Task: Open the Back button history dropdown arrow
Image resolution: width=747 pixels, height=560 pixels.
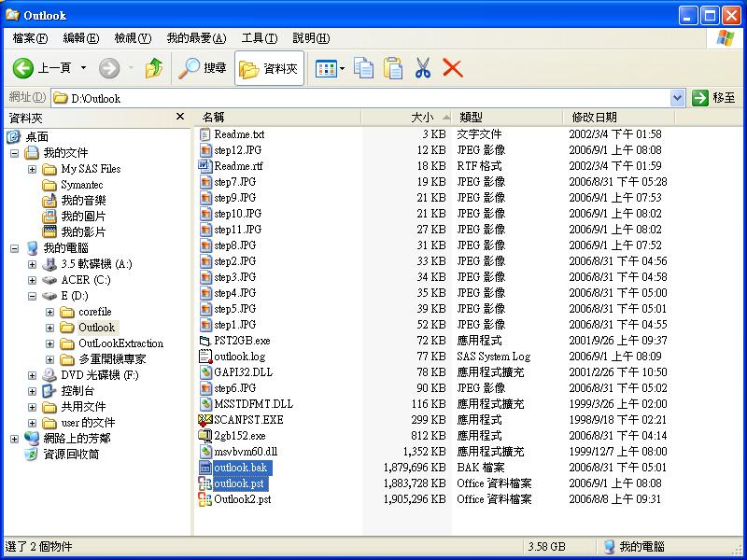Action: tap(83, 68)
